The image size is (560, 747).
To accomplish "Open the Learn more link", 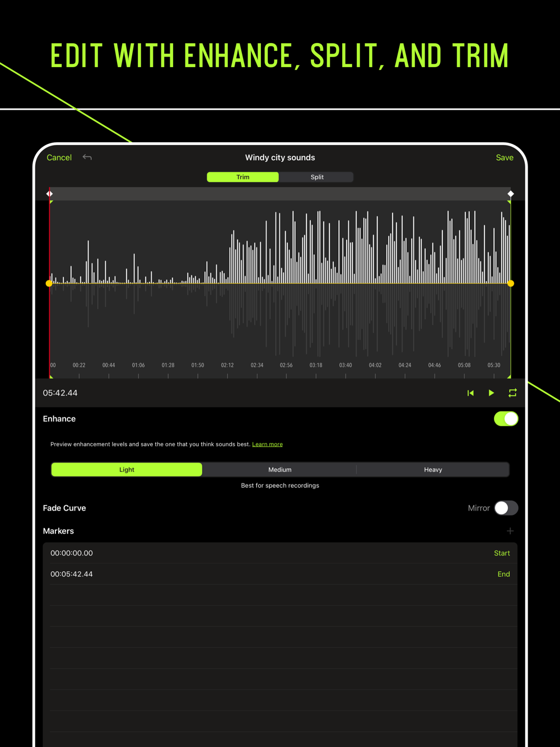I will click(267, 444).
